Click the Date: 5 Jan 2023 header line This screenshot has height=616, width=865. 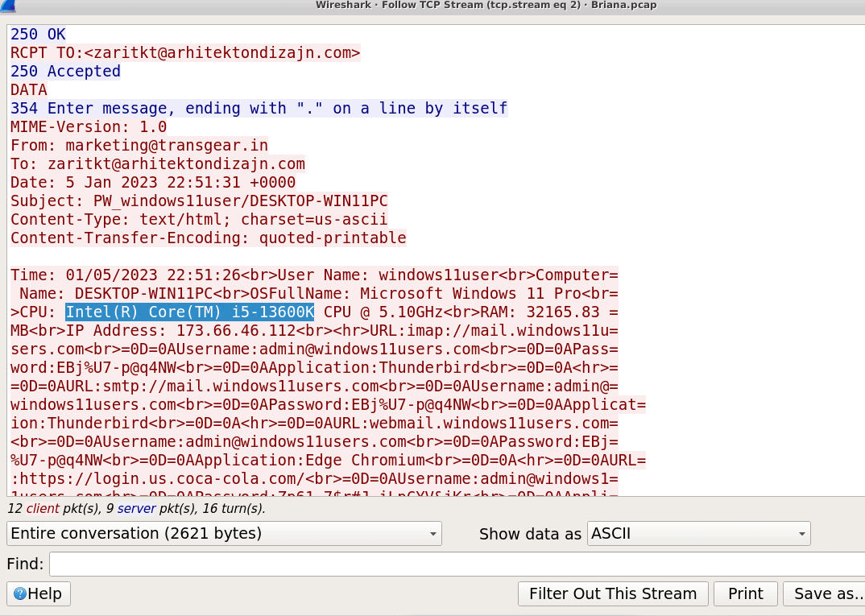pos(153,183)
